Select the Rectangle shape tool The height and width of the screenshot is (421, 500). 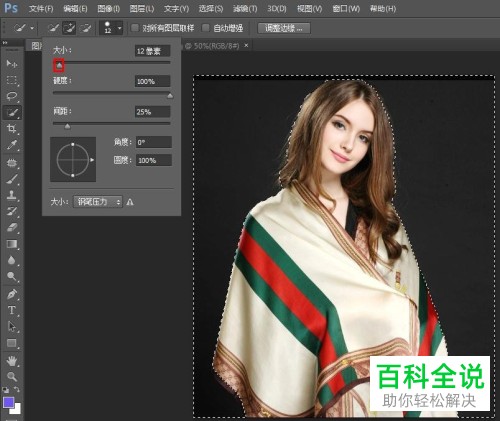[12, 343]
